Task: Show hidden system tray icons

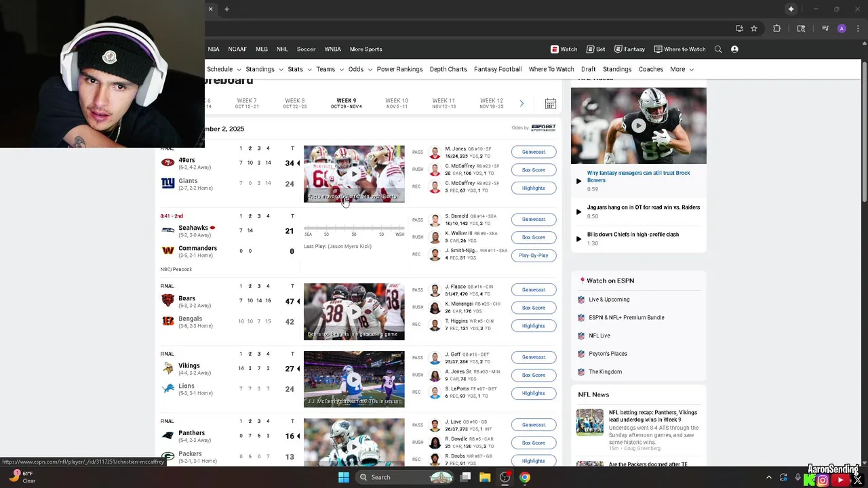Action: (x=768, y=477)
